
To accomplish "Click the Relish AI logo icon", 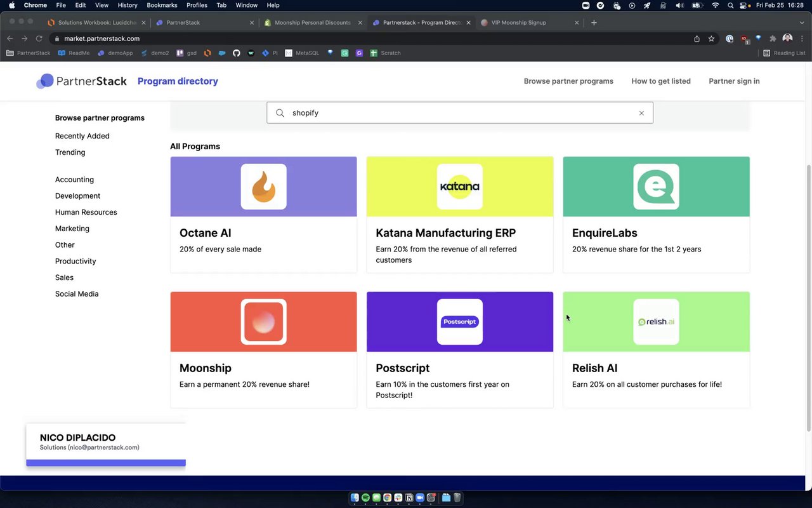I will coord(656,322).
